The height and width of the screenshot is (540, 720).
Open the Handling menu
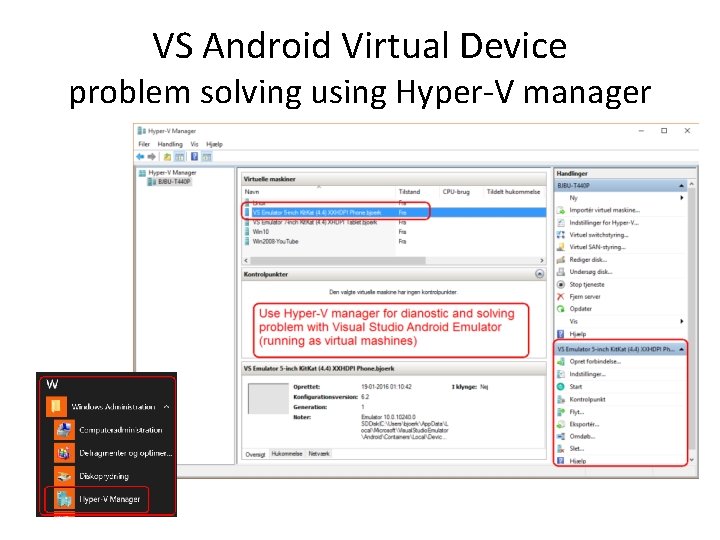click(x=170, y=144)
